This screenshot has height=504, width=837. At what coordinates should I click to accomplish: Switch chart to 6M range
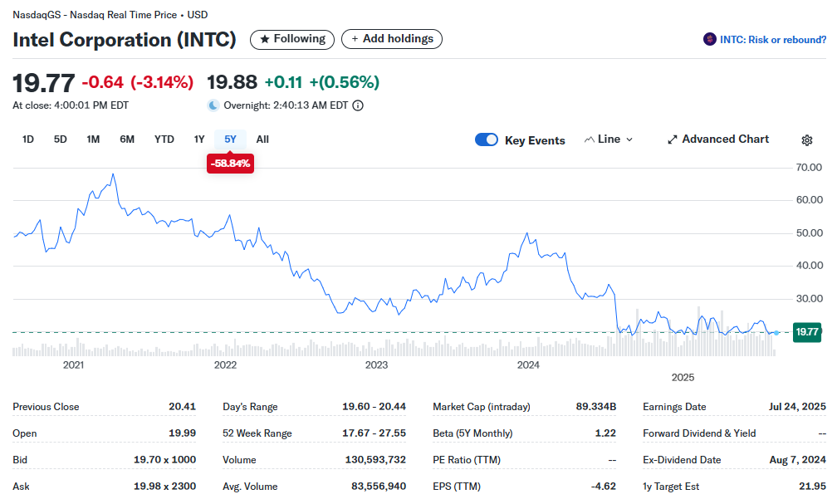point(127,139)
